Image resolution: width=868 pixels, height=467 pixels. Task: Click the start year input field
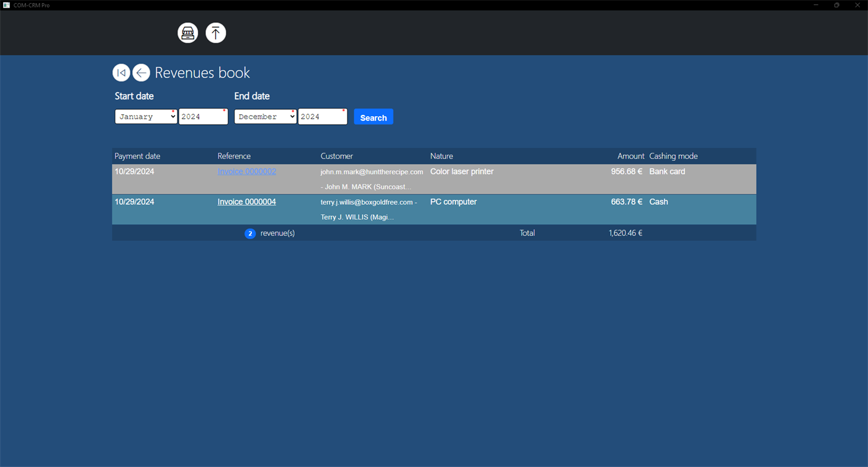click(x=203, y=116)
